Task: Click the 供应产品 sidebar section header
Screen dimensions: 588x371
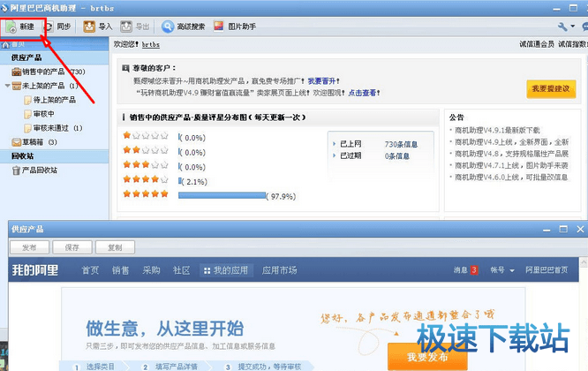Action: (26, 57)
